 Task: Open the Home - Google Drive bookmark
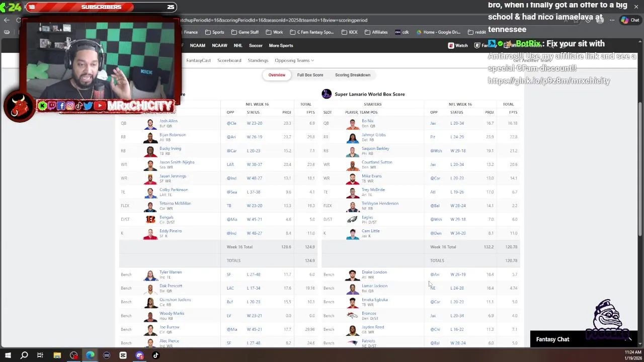point(438,32)
